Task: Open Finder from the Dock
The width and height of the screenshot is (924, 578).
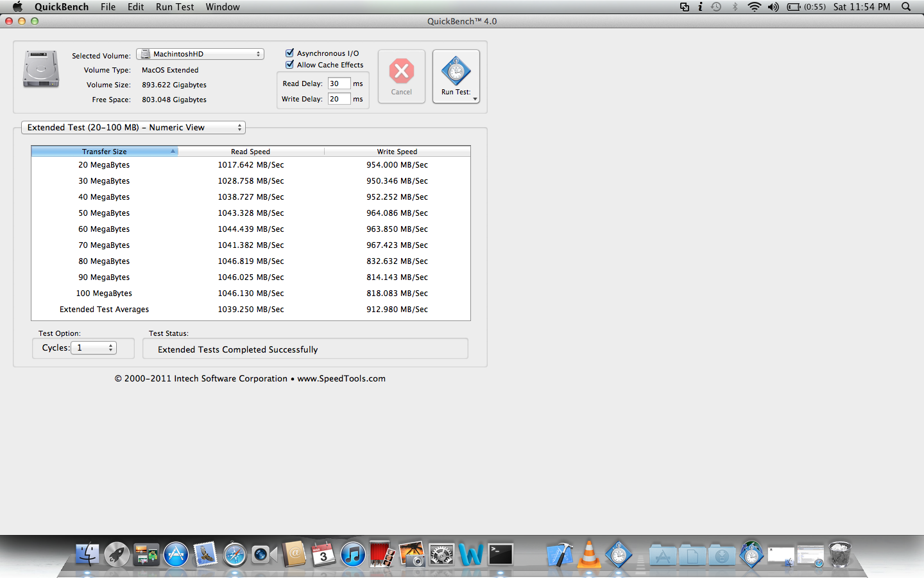Action: point(87,554)
